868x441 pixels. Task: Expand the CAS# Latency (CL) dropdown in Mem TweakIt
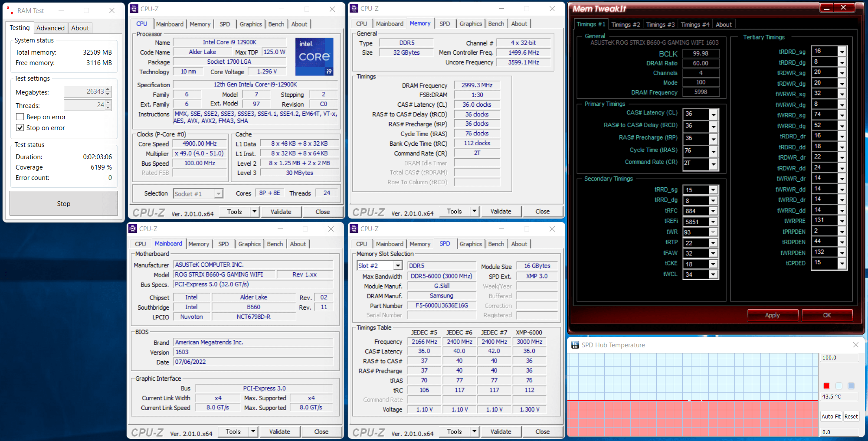click(713, 114)
